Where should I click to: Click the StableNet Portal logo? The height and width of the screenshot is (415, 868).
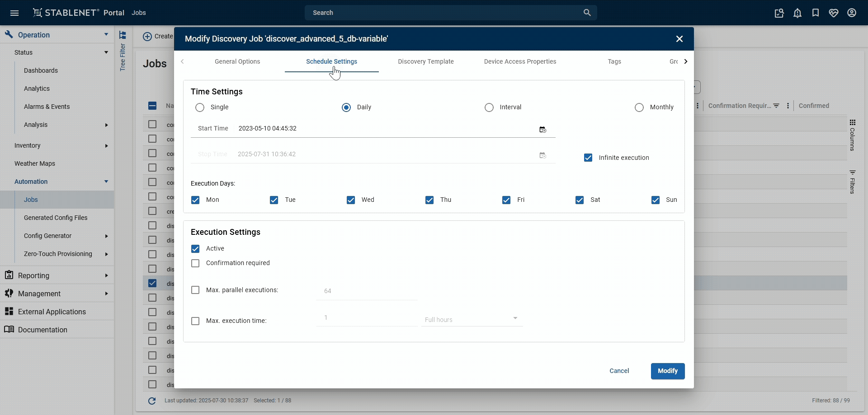(78, 13)
